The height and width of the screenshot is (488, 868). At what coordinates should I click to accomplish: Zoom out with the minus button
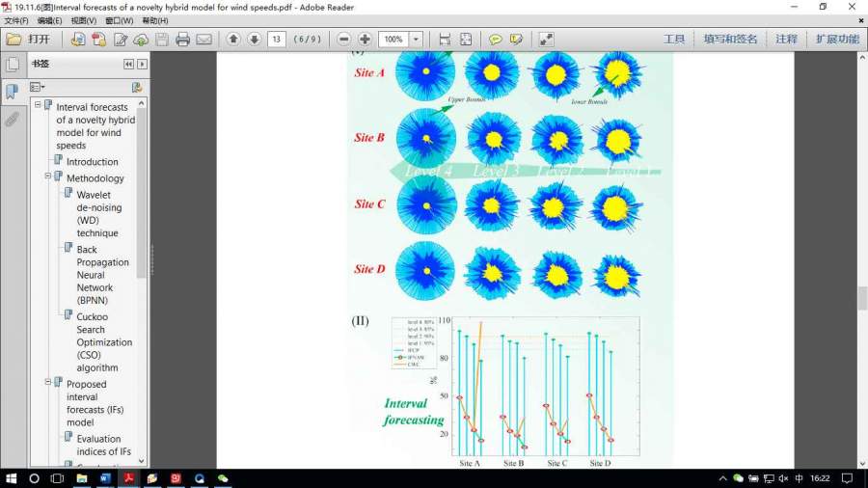(x=344, y=40)
